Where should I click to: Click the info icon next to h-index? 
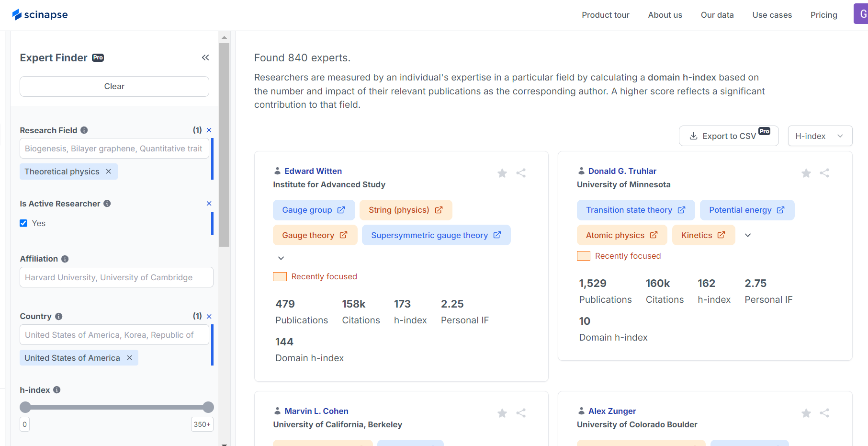point(56,390)
